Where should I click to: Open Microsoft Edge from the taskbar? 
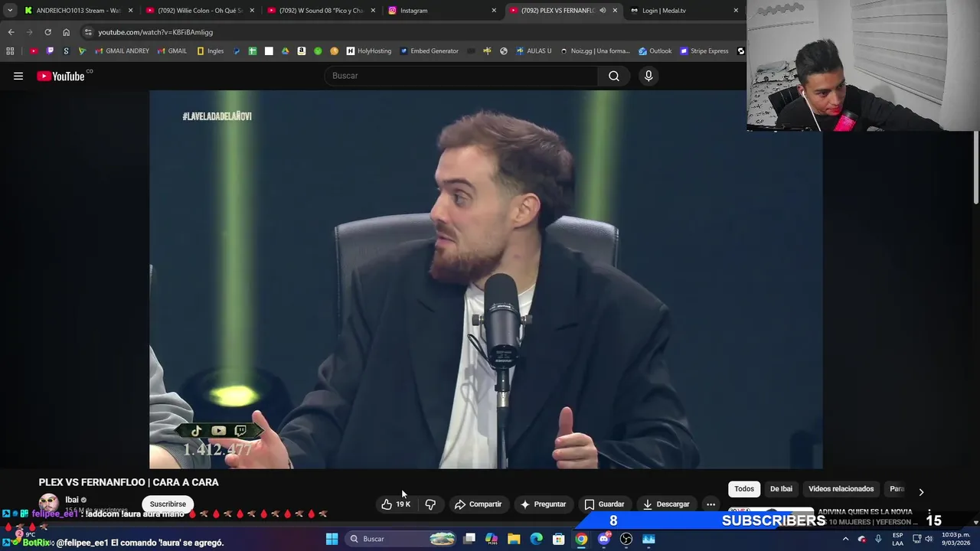536,539
